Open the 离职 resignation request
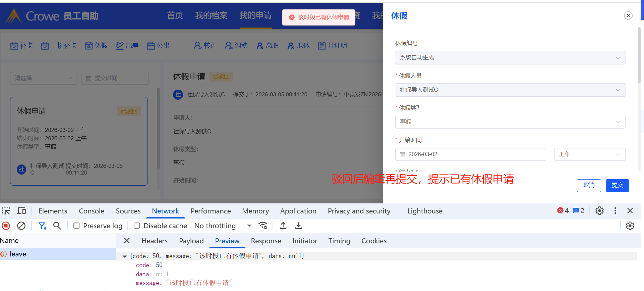 [267, 46]
